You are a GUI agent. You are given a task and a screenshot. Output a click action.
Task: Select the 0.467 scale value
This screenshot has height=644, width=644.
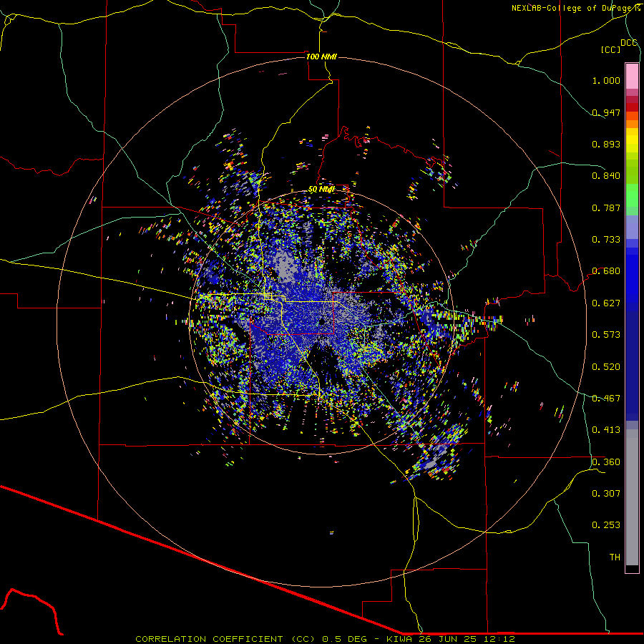point(606,399)
